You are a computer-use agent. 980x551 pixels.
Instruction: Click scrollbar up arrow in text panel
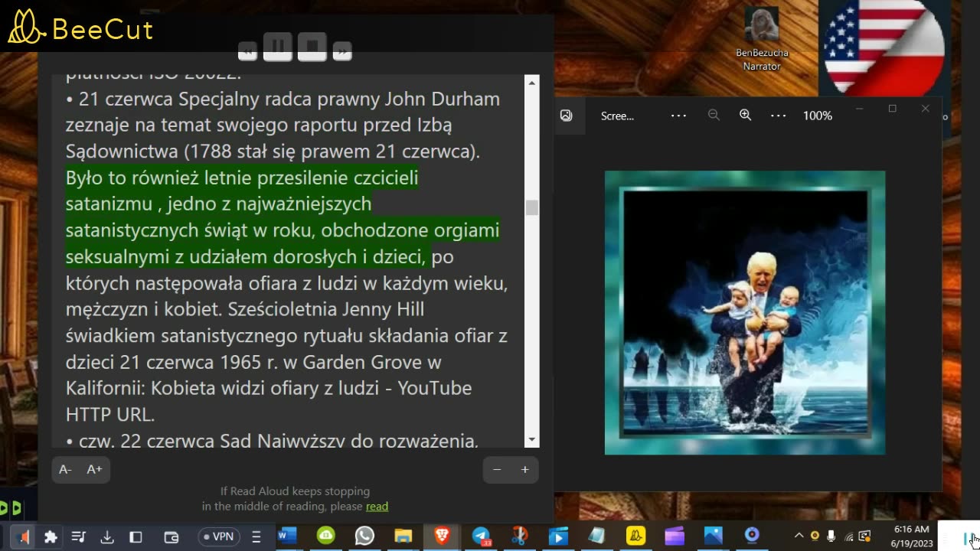[x=532, y=82]
